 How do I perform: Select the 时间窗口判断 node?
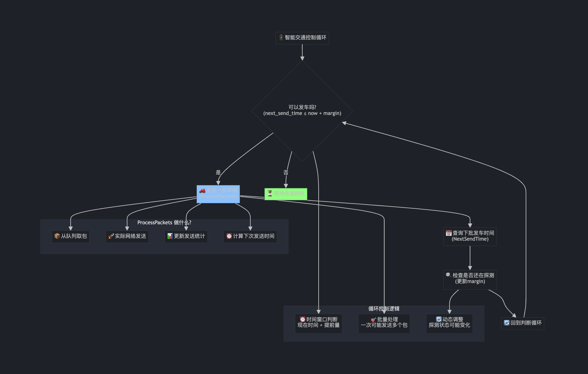[x=319, y=324]
